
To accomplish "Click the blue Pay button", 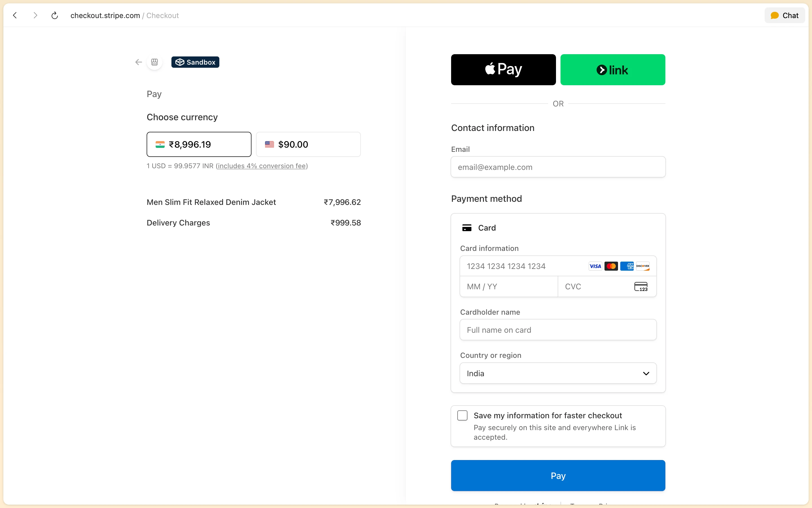I will tap(558, 476).
